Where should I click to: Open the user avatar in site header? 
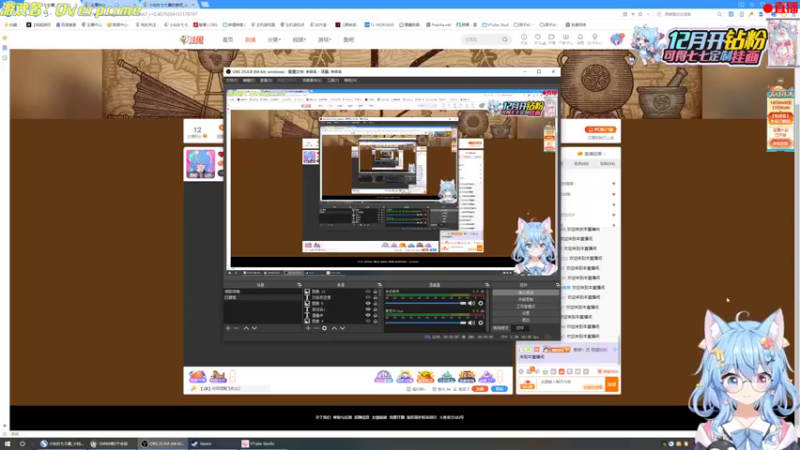[616, 39]
